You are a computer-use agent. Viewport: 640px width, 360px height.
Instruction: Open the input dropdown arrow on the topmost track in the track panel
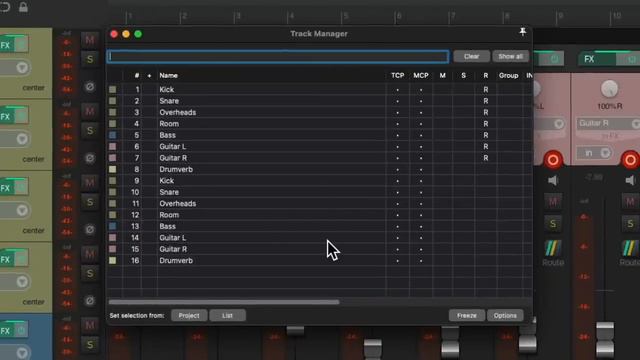click(x=22, y=67)
